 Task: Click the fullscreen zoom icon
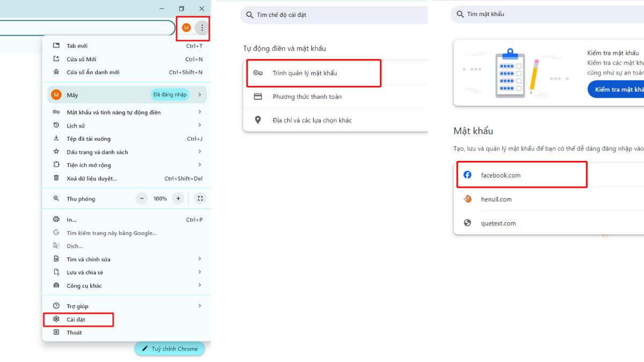(x=200, y=198)
